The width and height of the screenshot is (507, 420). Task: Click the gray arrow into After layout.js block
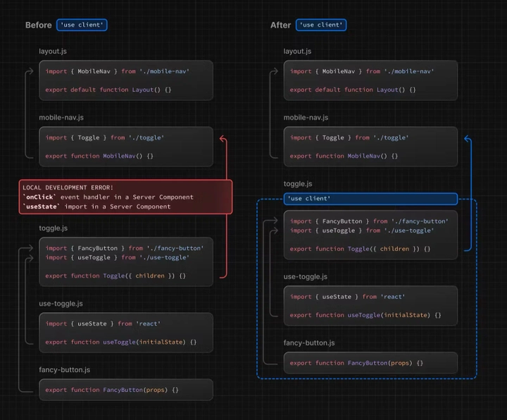tap(274, 71)
